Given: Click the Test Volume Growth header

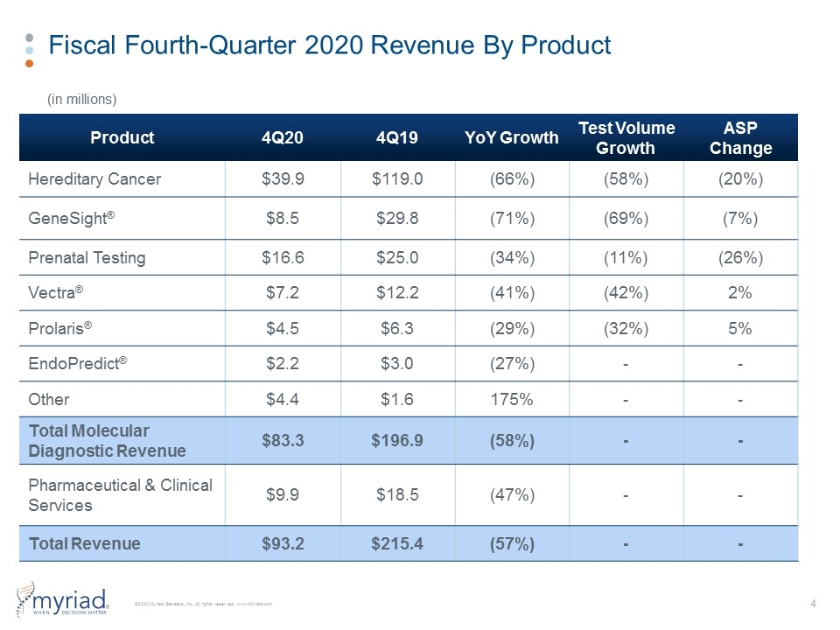Looking at the screenshot, I should [626, 137].
